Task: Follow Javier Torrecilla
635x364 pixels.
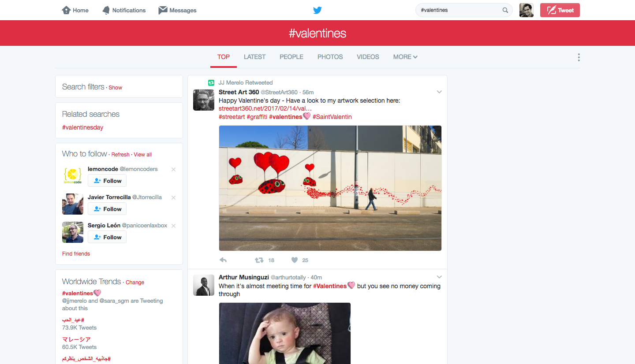Action: pos(107,209)
